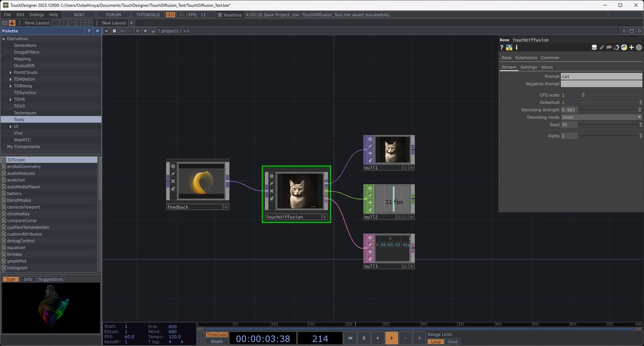The height and width of the screenshot is (346, 644).
Task: Toggle viewer flag on null1 node
Action: pos(370,139)
